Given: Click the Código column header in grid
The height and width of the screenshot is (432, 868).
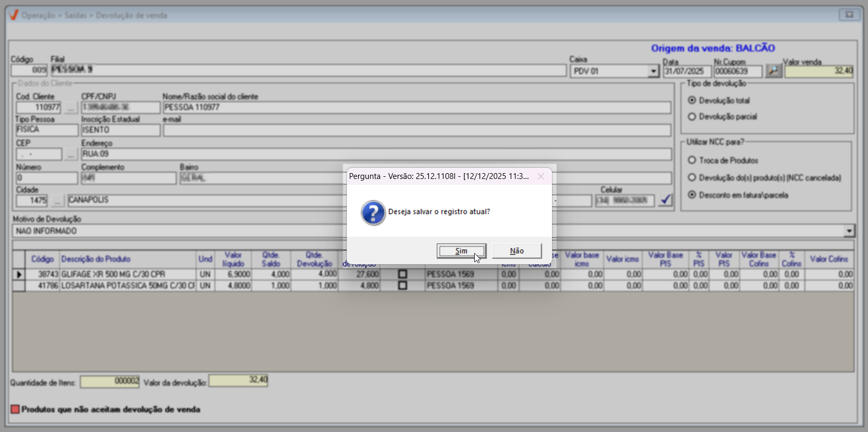Looking at the screenshot, I should pos(43,259).
